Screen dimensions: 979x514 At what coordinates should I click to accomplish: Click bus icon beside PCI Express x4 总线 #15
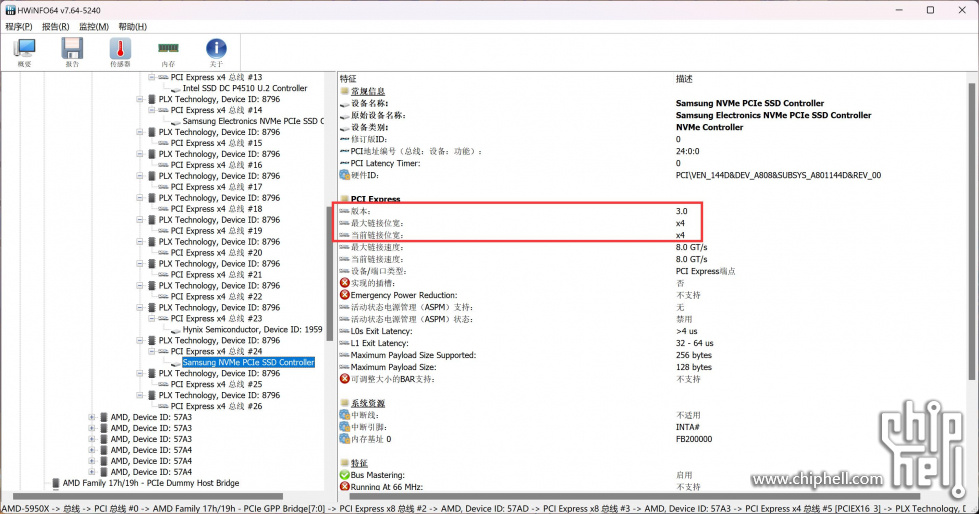click(163, 143)
